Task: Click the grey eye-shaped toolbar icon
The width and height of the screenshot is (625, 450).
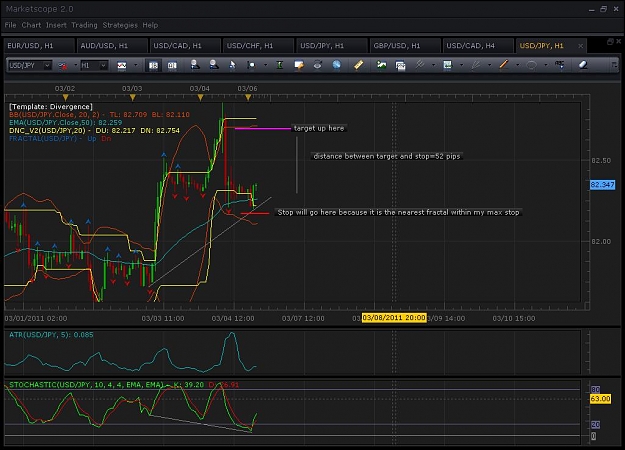Action: tap(318, 65)
